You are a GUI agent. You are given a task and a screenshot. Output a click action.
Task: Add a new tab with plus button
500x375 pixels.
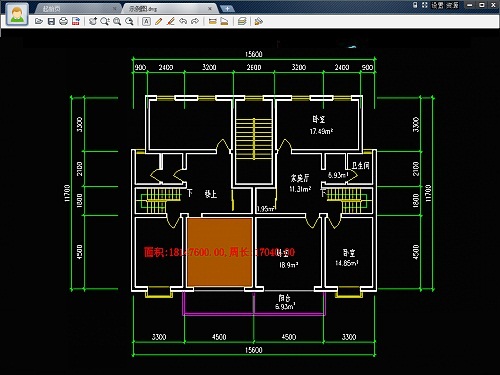227,9
